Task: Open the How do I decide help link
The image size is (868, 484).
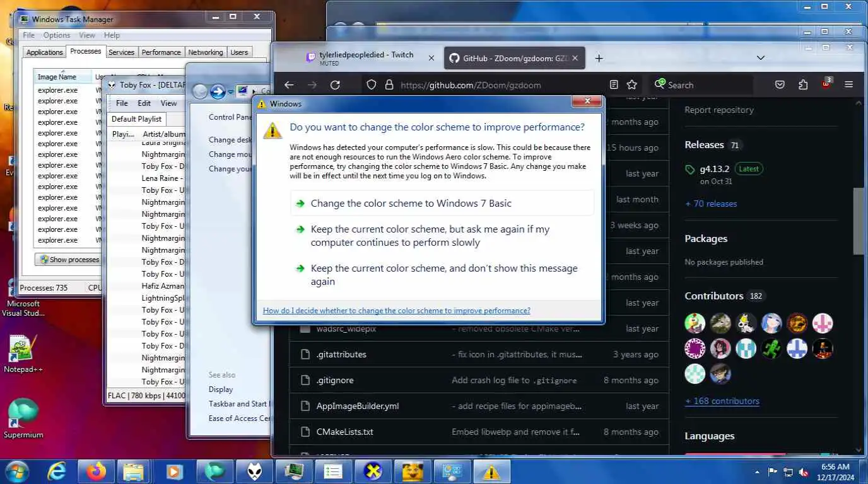Action: [x=396, y=311]
